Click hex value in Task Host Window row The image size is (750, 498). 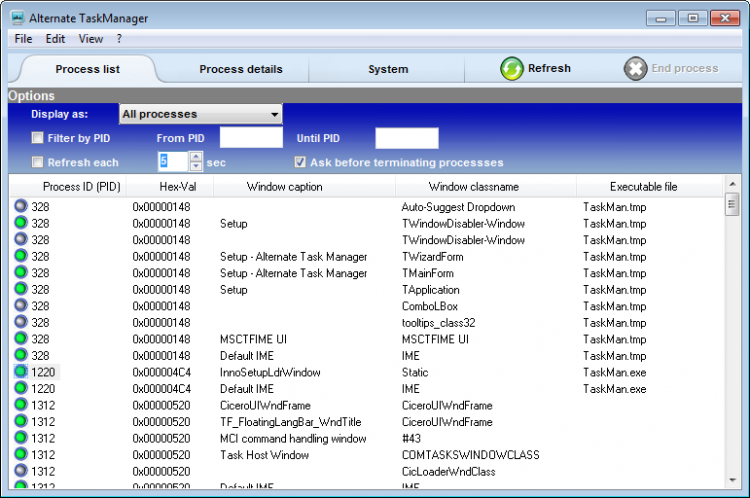pos(161,454)
